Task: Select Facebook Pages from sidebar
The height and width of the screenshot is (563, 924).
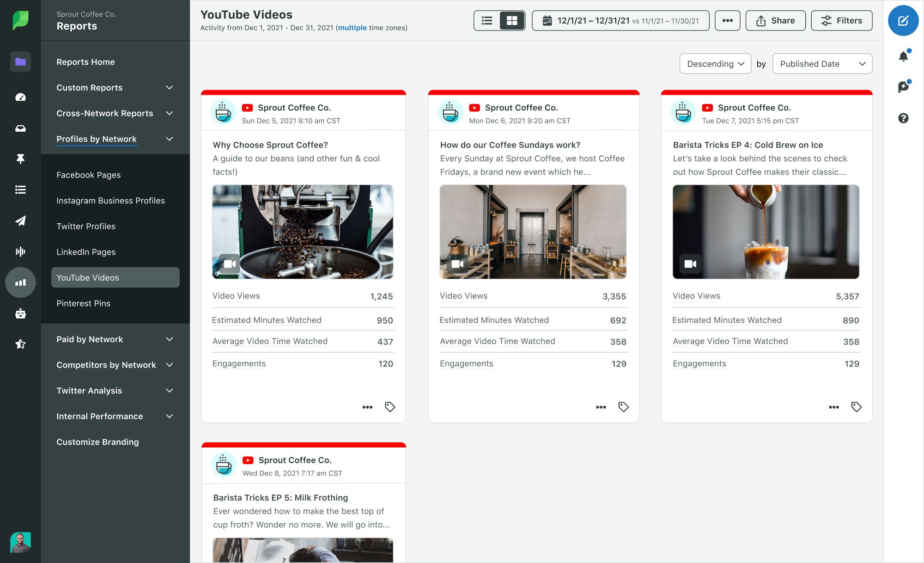Action: (x=88, y=174)
